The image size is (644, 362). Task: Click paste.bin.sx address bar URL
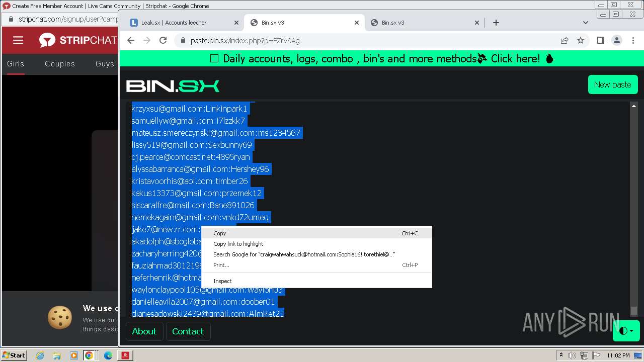pyautogui.click(x=246, y=41)
